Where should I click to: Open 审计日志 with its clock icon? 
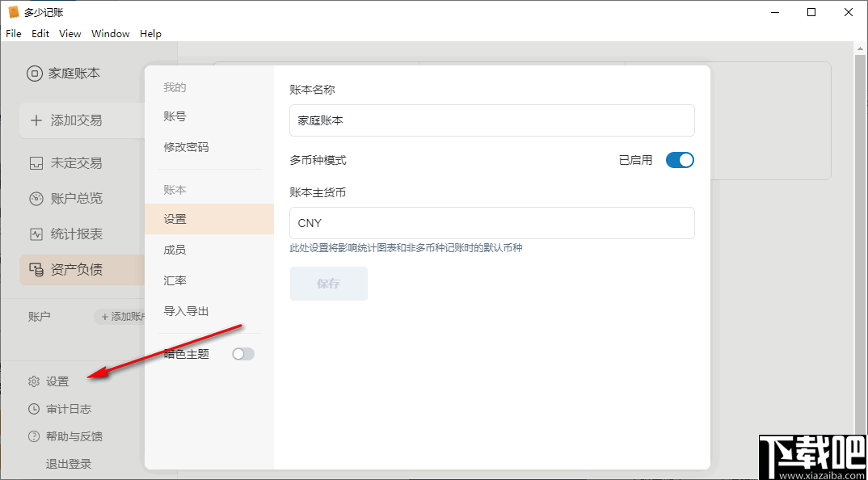tap(33, 409)
